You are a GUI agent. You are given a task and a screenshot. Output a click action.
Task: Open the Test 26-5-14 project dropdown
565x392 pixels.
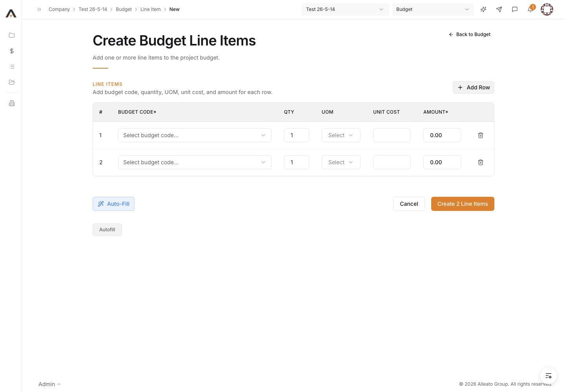[345, 9]
